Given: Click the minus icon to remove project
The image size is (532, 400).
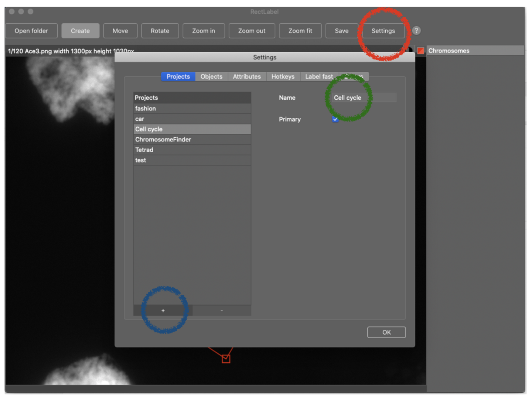Looking at the screenshot, I should tap(222, 311).
